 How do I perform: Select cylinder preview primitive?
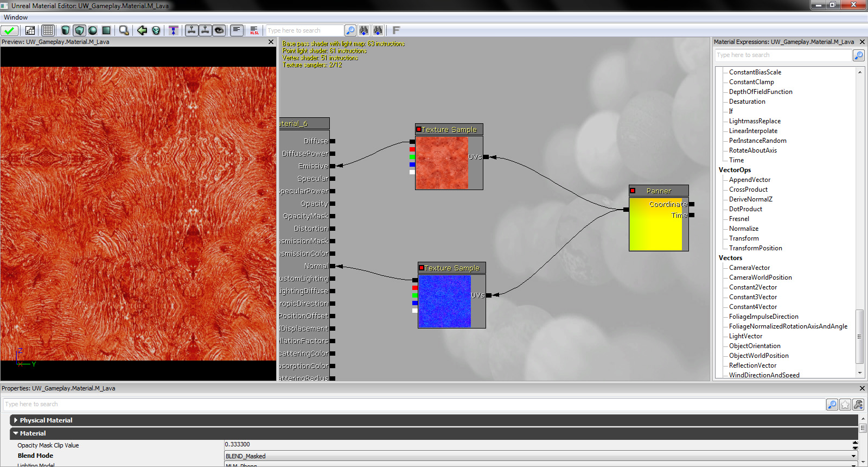pos(66,30)
